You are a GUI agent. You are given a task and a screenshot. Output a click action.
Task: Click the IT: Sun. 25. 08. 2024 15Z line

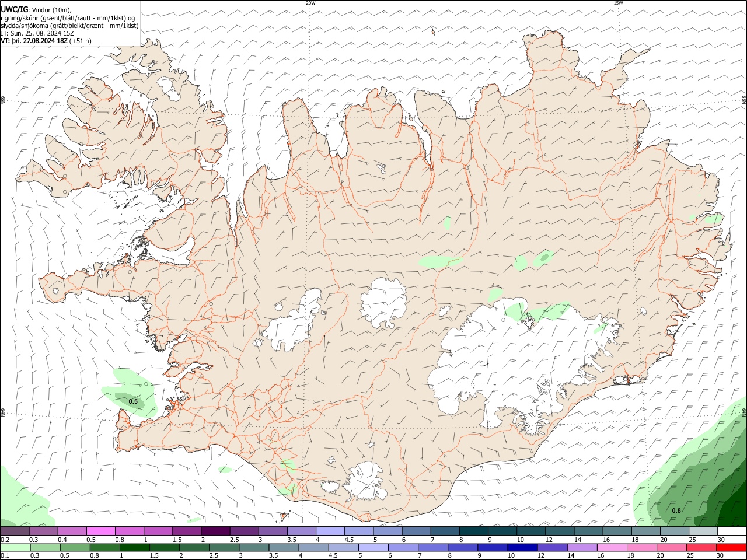pos(37,33)
